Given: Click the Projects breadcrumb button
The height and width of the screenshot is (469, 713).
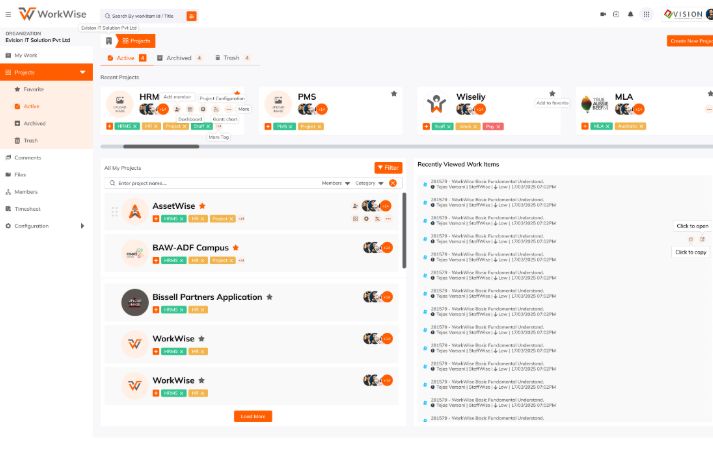Looking at the screenshot, I should point(136,41).
